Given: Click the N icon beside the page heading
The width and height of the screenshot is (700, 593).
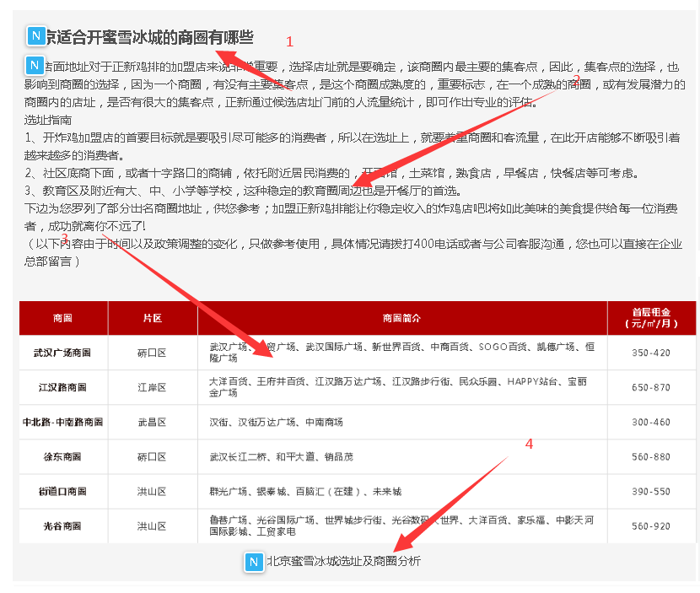Looking at the screenshot, I should pyautogui.click(x=36, y=35).
